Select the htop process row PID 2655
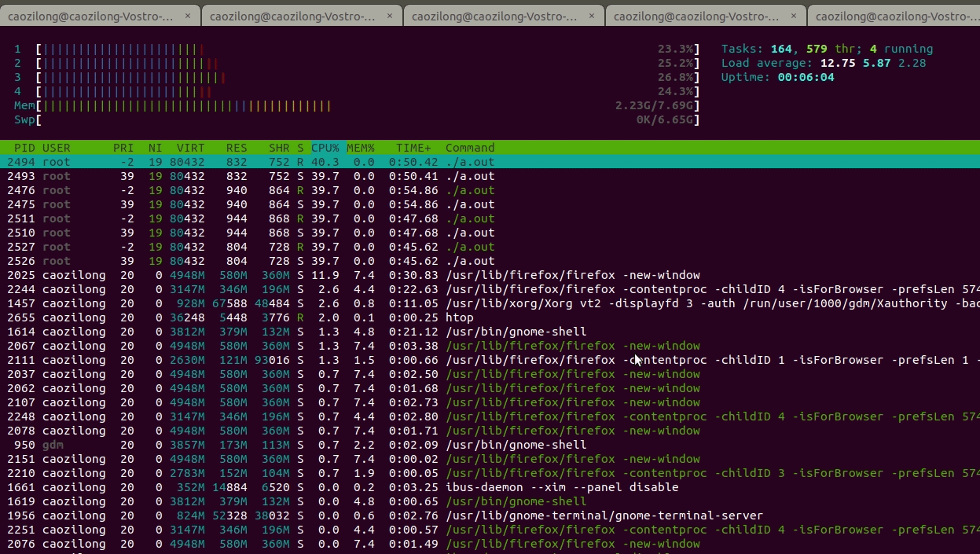 click(490, 317)
